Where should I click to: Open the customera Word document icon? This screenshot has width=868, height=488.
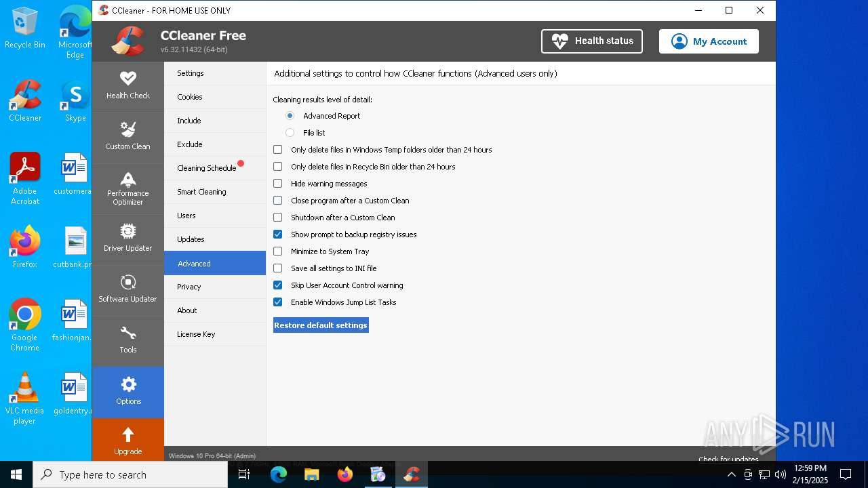coord(73,174)
